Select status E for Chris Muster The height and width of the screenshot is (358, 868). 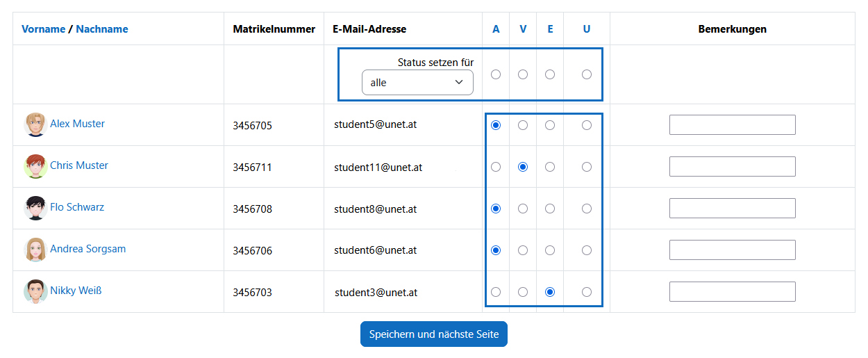click(x=550, y=167)
